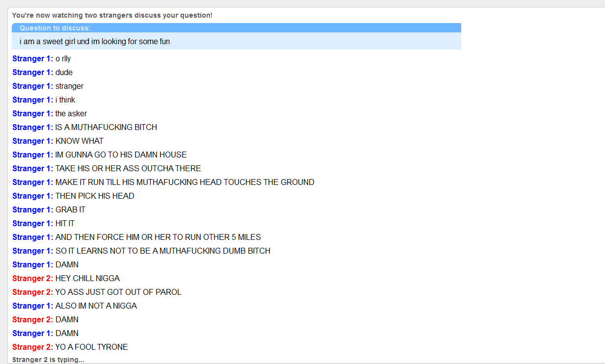This screenshot has width=605, height=364.
Task: Click the "Stranger 2 is typing..." status
Action: (48, 360)
